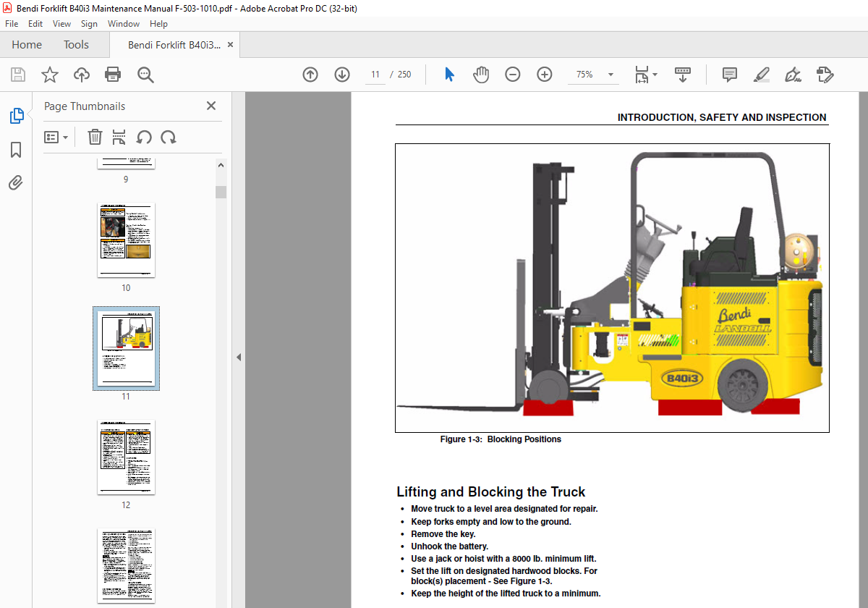This screenshot has width=868, height=608.
Task: Open the Page Thumbnails sidebar icon
Action: point(16,115)
